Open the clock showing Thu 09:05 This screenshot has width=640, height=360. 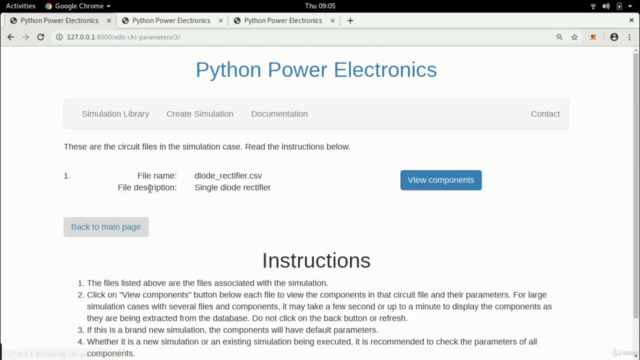tap(320, 6)
